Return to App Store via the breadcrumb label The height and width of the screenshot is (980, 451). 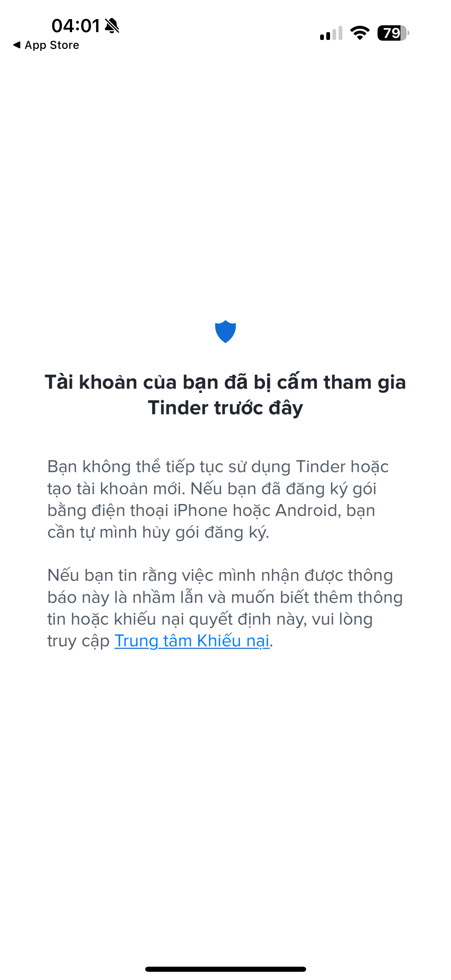point(52,45)
